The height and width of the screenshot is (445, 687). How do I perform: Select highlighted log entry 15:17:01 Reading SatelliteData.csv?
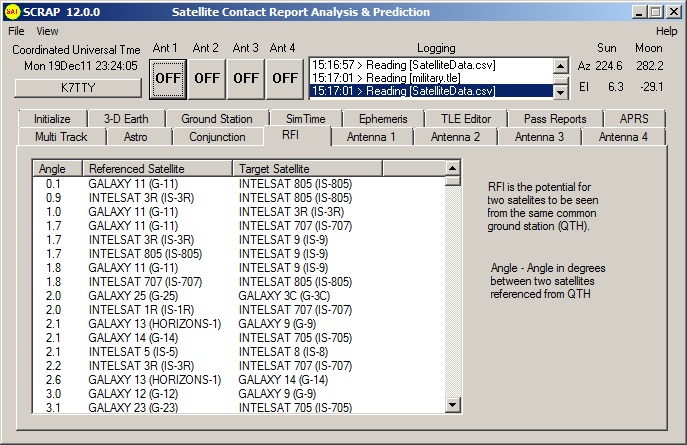click(431, 91)
